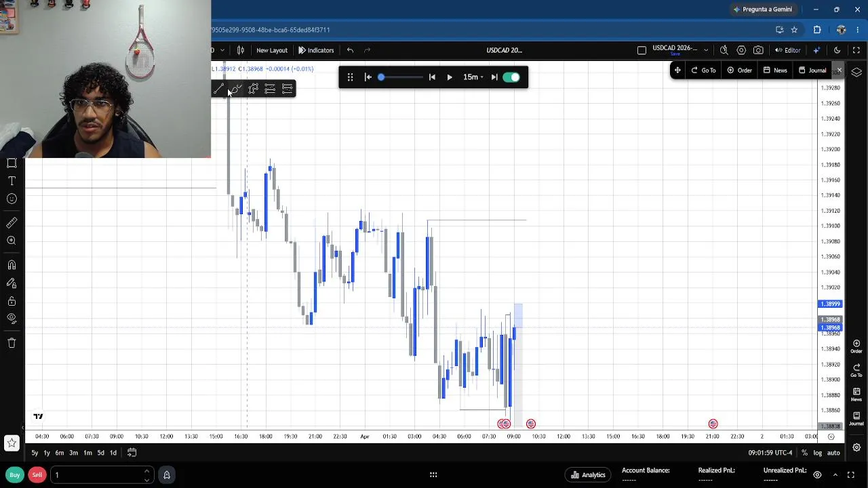The width and height of the screenshot is (868, 488).
Task: Enter fullscreen chart mode
Action: (856, 50)
